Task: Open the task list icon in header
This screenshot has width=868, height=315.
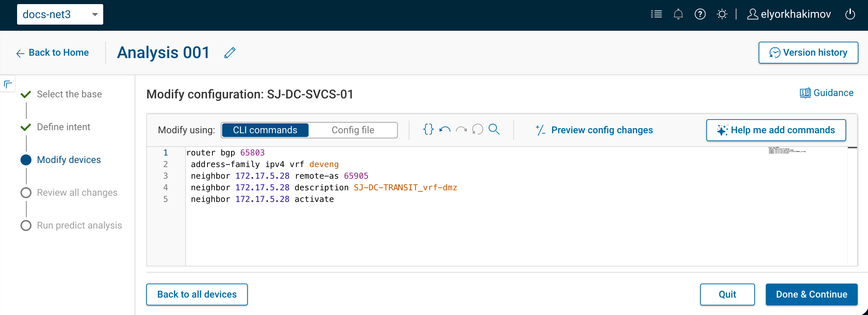Action: point(656,14)
